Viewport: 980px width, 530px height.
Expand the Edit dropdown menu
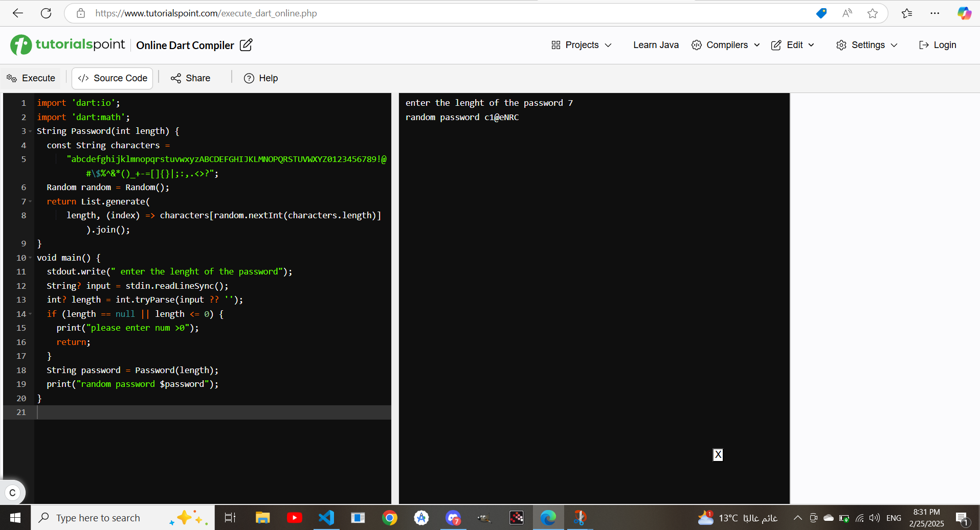[792, 45]
